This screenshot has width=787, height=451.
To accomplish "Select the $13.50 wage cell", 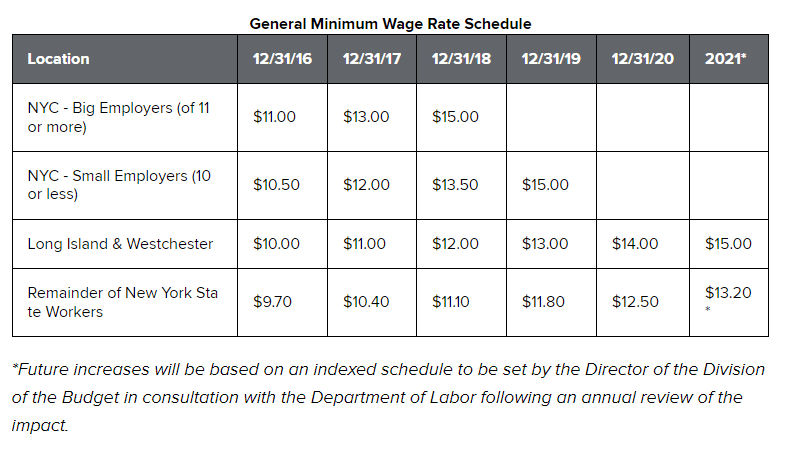I will coord(455,185).
